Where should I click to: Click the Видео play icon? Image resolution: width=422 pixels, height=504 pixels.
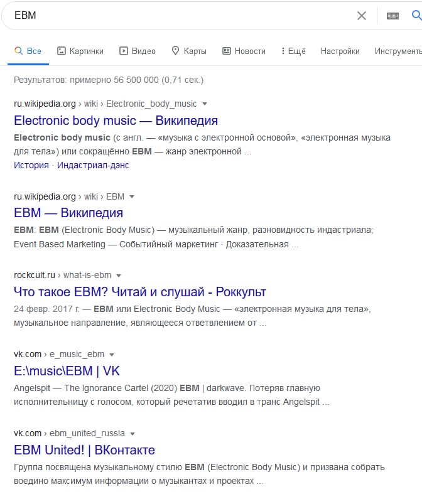[124, 51]
